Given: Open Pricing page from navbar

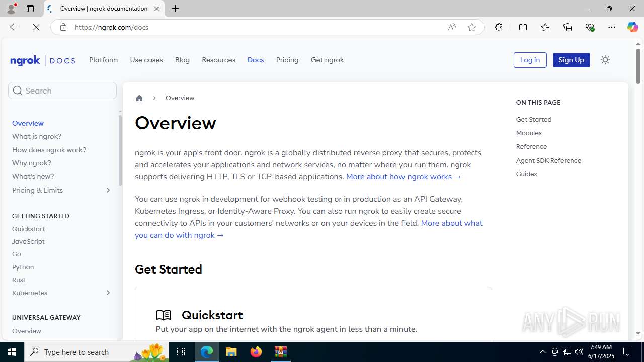Looking at the screenshot, I should (287, 60).
